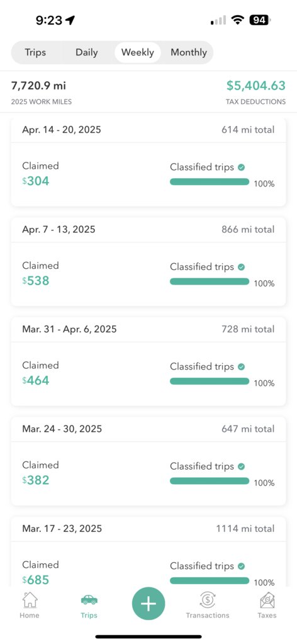297x644 pixels.
Task: Open the Apr. 14 - 20, 2025 week card
Action: click(148, 162)
